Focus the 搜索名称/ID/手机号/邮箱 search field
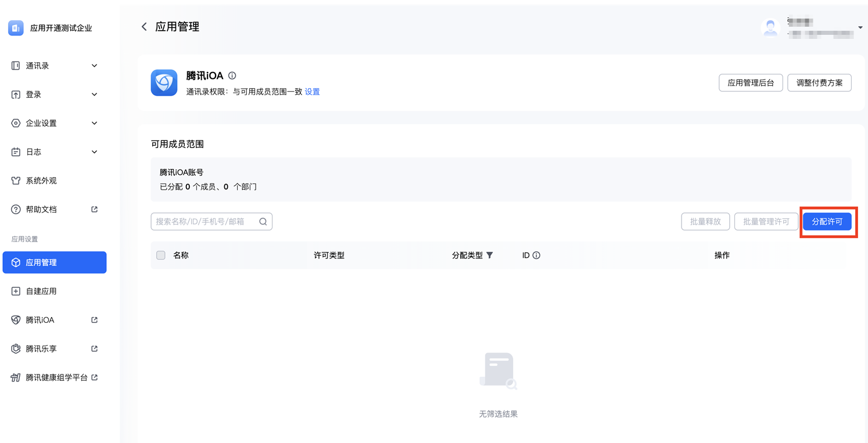This screenshot has height=443, width=868. click(x=211, y=221)
